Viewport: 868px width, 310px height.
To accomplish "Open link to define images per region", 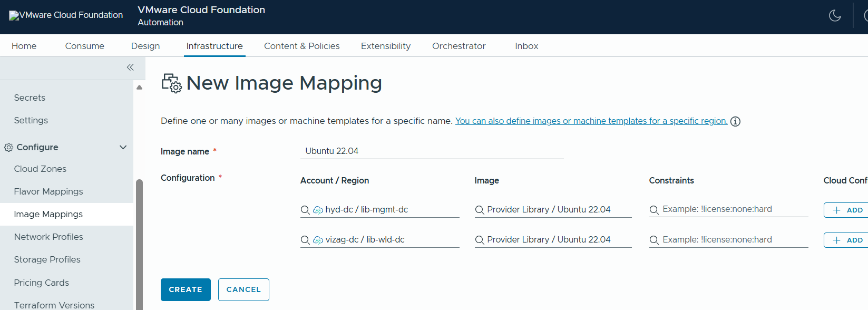I will click(x=591, y=121).
